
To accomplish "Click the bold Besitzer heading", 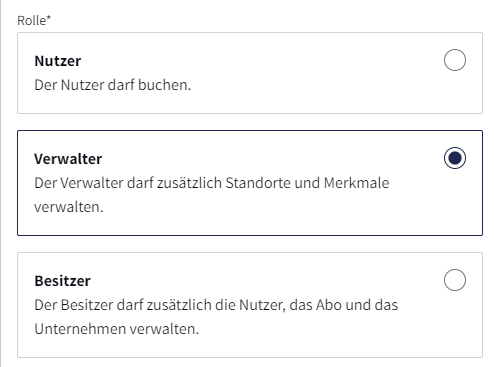I will (62, 281).
